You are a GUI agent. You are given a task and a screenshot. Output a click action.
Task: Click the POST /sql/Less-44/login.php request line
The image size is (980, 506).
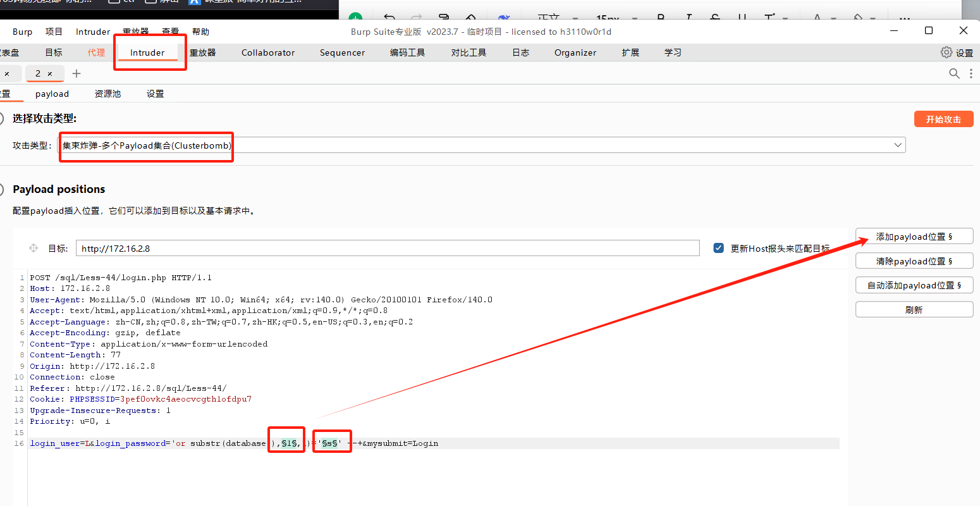(121, 278)
